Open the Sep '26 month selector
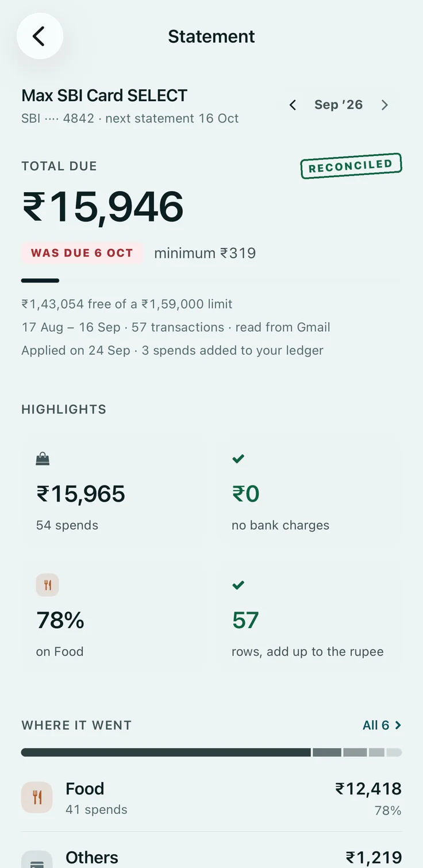The height and width of the screenshot is (868, 423). click(339, 105)
